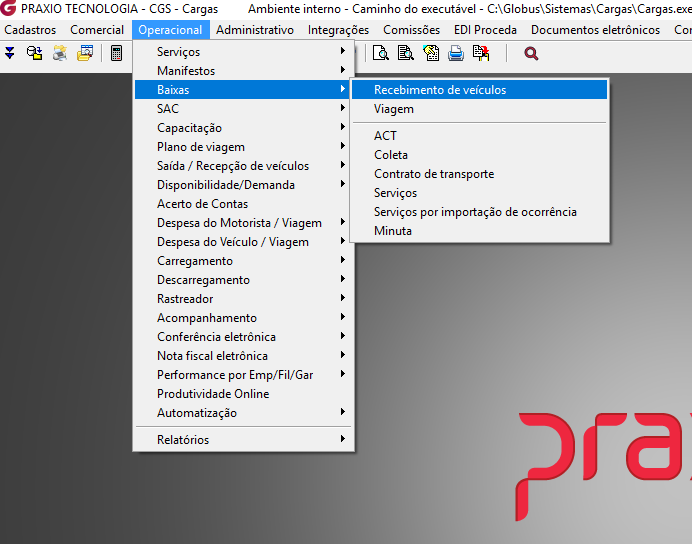
Task: Click the detailed document search icon
Action: pos(406,53)
